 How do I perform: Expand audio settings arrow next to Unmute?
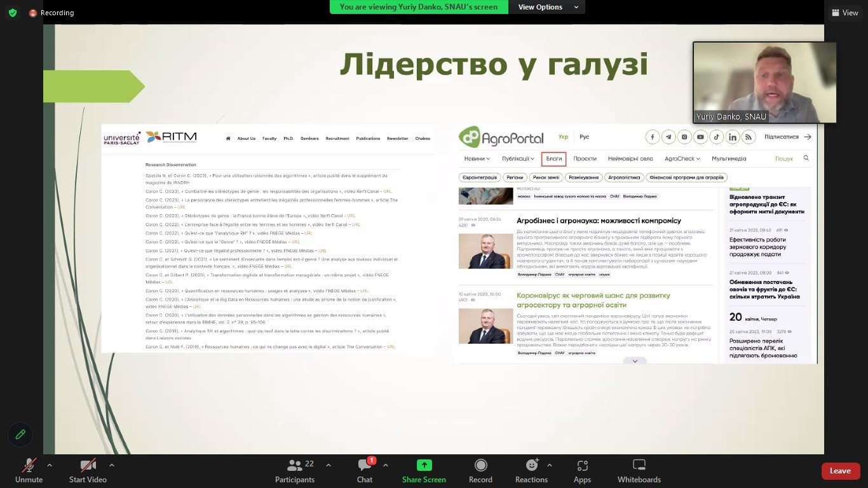(x=50, y=465)
